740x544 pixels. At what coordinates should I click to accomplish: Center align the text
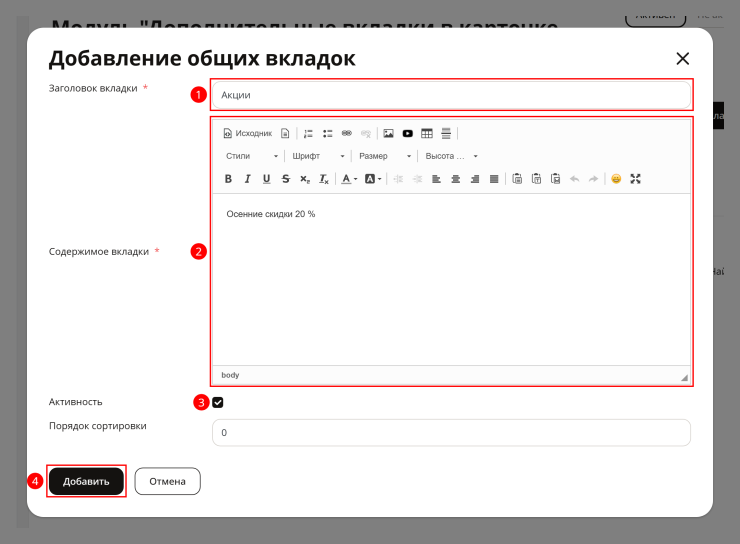coord(456,179)
